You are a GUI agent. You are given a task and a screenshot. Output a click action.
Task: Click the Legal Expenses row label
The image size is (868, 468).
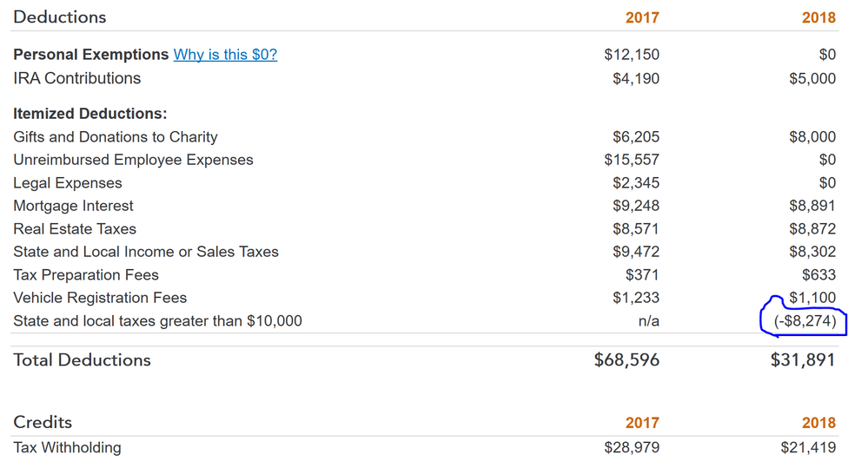[x=67, y=183]
